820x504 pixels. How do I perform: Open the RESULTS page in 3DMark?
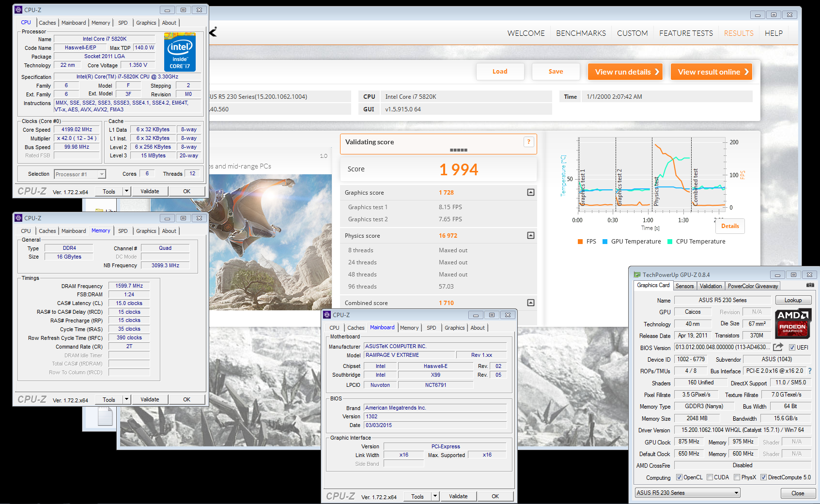coord(739,33)
